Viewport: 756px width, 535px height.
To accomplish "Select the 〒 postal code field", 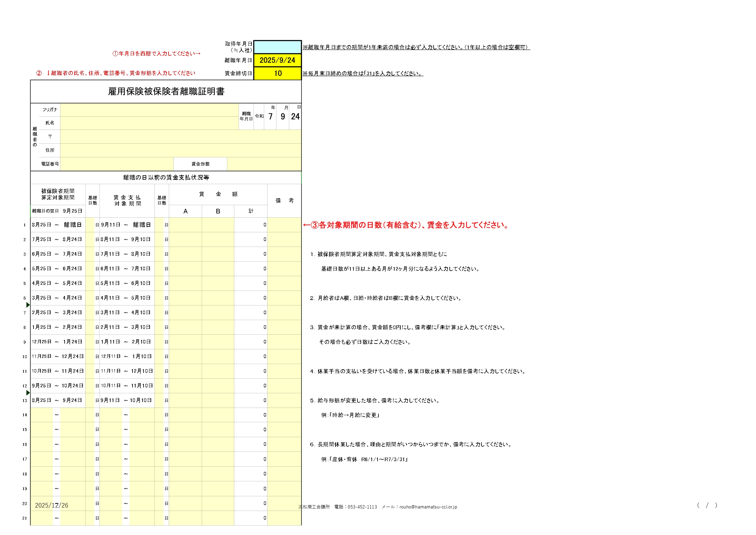I will coord(180,136).
